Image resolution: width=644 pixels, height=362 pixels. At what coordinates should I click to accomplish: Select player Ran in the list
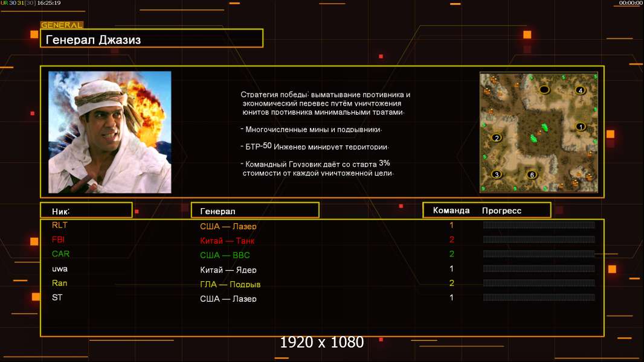(60, 283)
